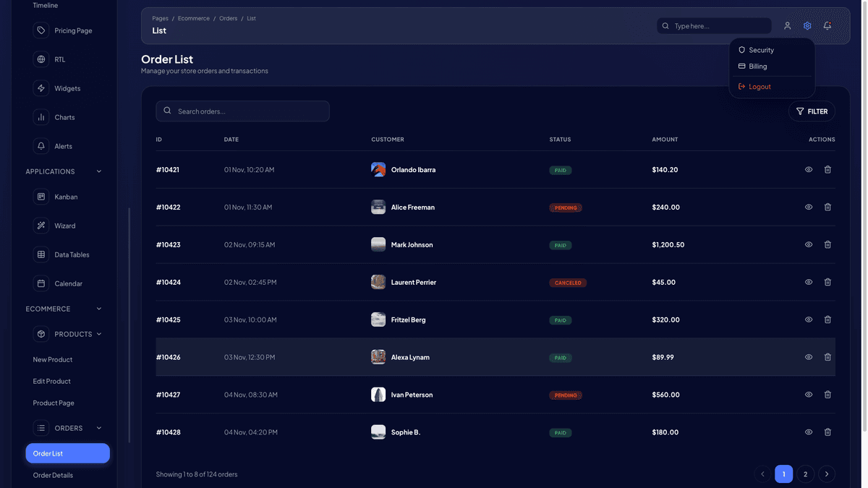Navigate to Ecommerce via the breadcrumb link
The image size is (868, 488).
[x=193, y=18]
